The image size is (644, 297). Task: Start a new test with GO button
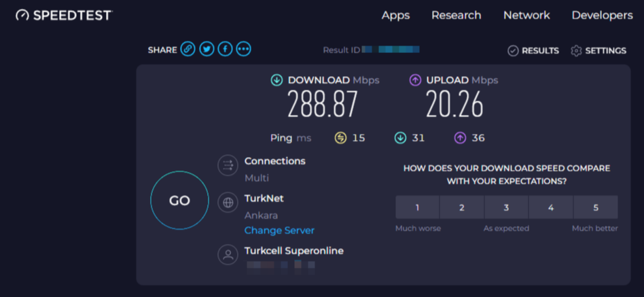pos(179,200)
